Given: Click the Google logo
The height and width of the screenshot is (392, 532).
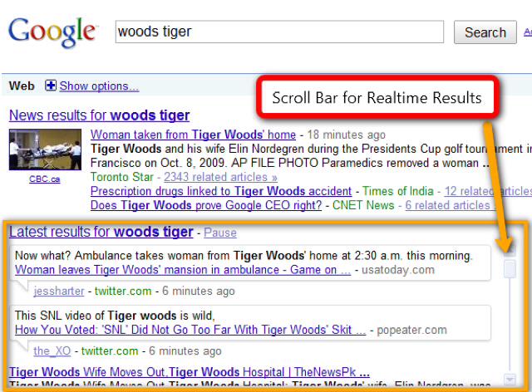Looking at the screenshot, I should point(52,32).
